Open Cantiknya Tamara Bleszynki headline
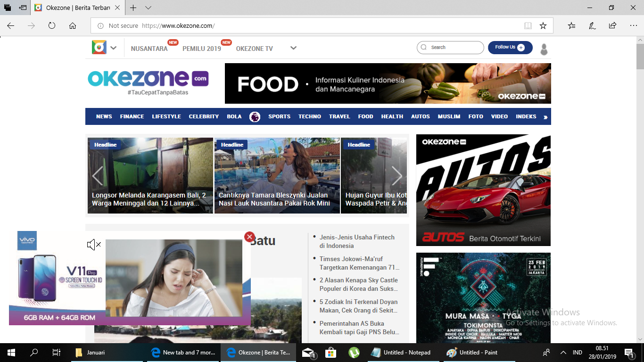Viewport: 644px width, 362px height. point(274,199)
